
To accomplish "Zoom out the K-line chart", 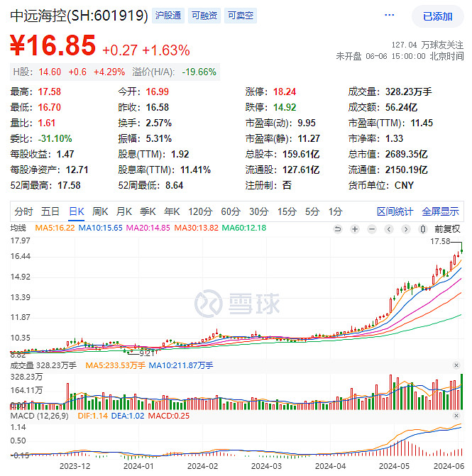I will (x=372, y=229).
